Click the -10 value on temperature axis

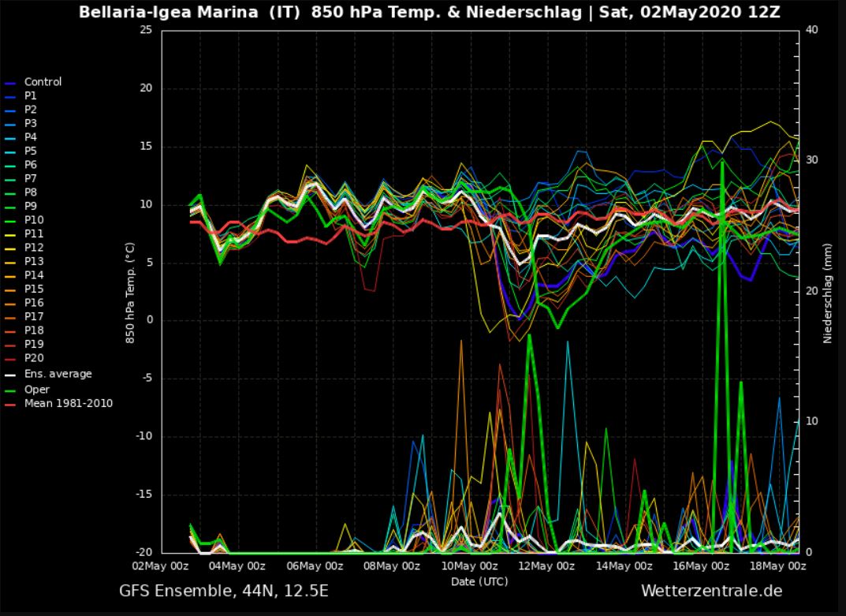pyautogui.click(x=143, y=436)
